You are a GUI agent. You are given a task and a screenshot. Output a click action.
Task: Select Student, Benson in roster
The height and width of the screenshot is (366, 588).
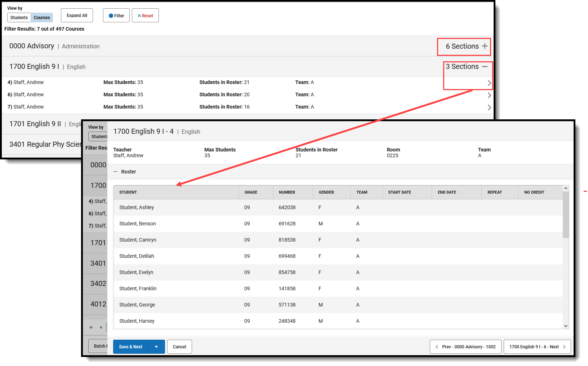(138, 224)
